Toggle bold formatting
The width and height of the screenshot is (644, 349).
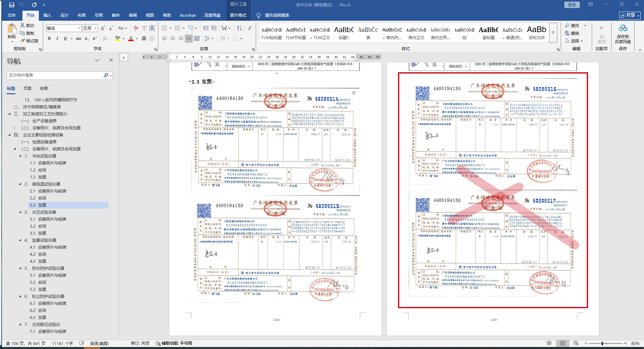click(49, 38)
